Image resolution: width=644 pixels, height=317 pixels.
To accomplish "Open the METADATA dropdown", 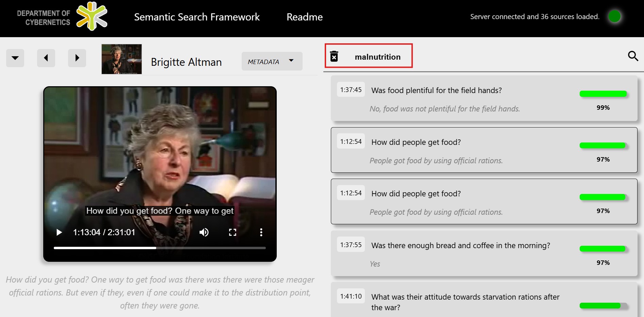I will click(272, 61).
